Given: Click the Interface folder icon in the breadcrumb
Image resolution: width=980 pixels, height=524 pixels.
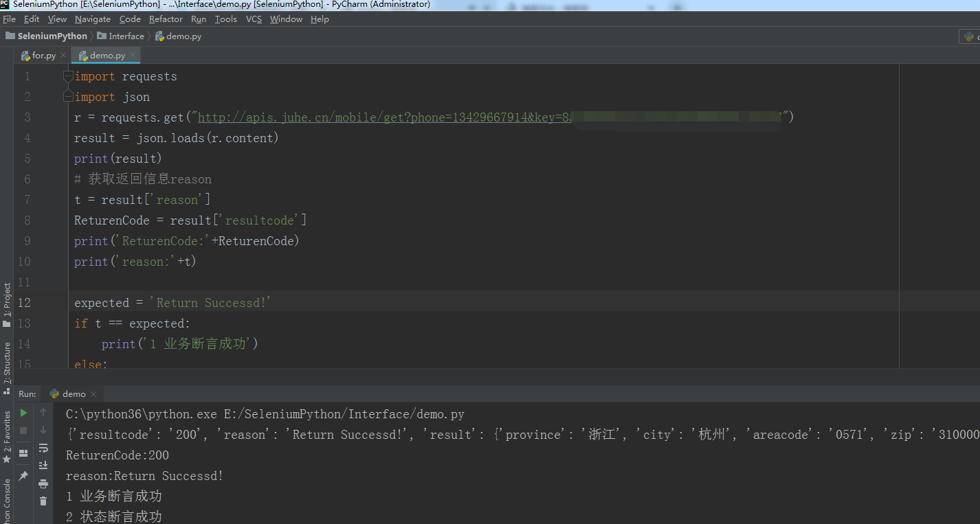Looking at the screenshot, I should [102, 36].
